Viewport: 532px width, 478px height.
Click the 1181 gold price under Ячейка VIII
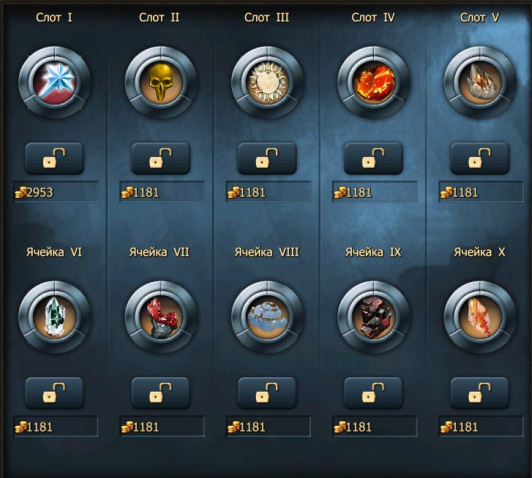tap(268, 426)
